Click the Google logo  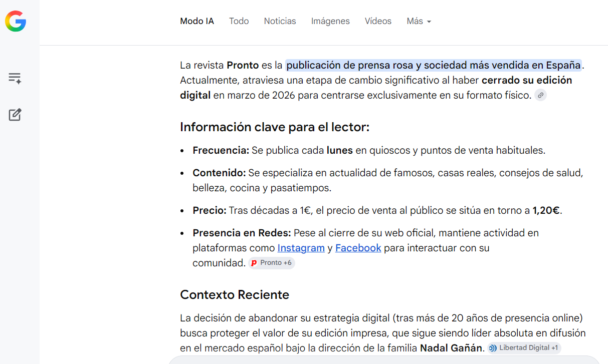click(16, 21)
